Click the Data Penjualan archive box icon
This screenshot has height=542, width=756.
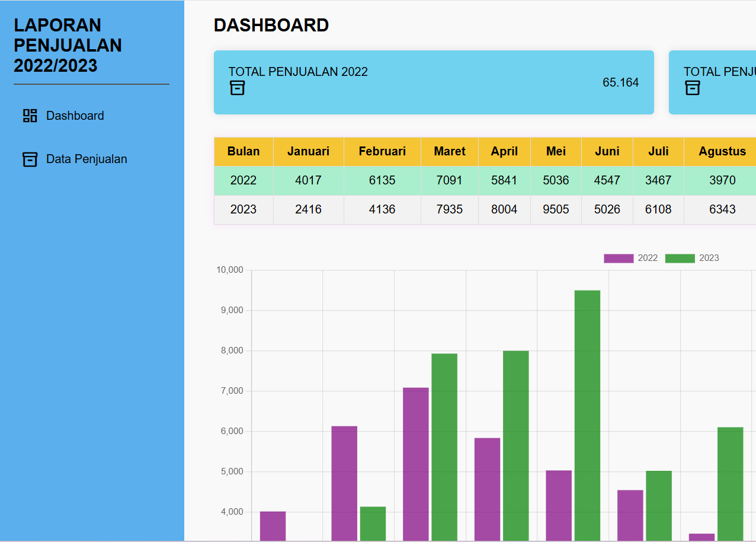30,159
